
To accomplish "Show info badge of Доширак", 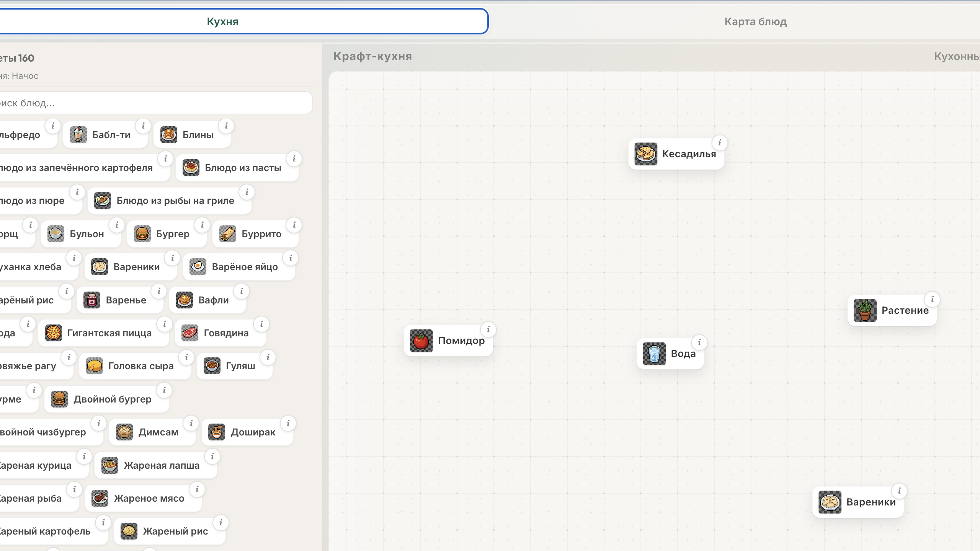I will [288, 424].
